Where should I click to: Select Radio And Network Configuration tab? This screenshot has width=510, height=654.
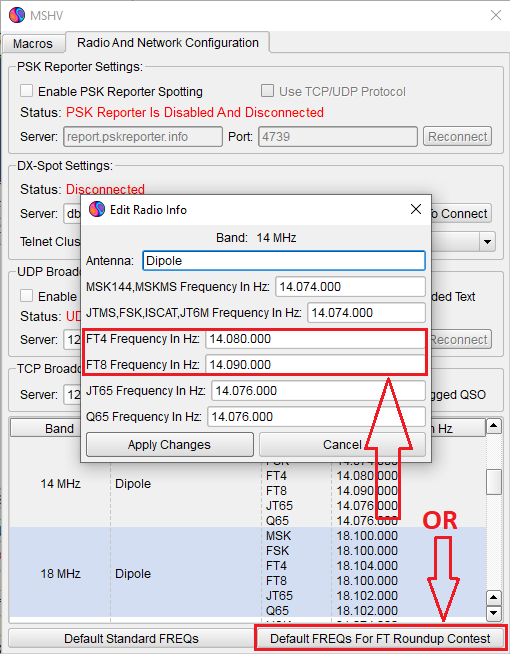168,43
